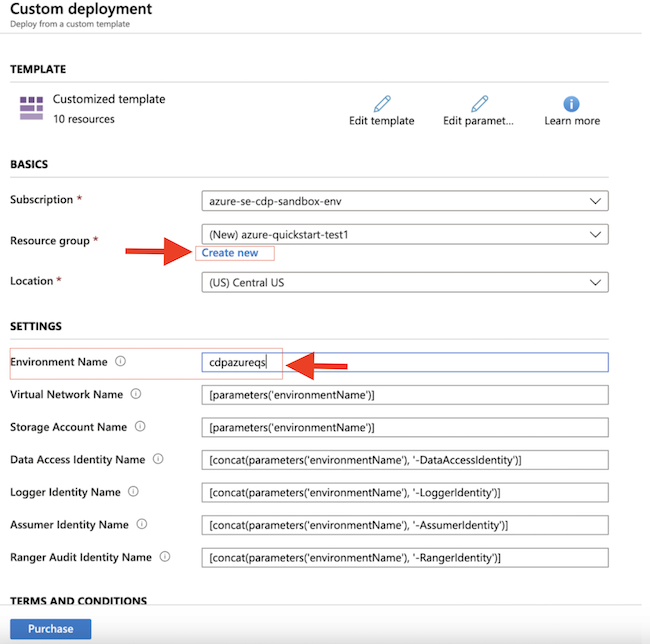Click the Customized template grid icon

(x=31, y=108)
